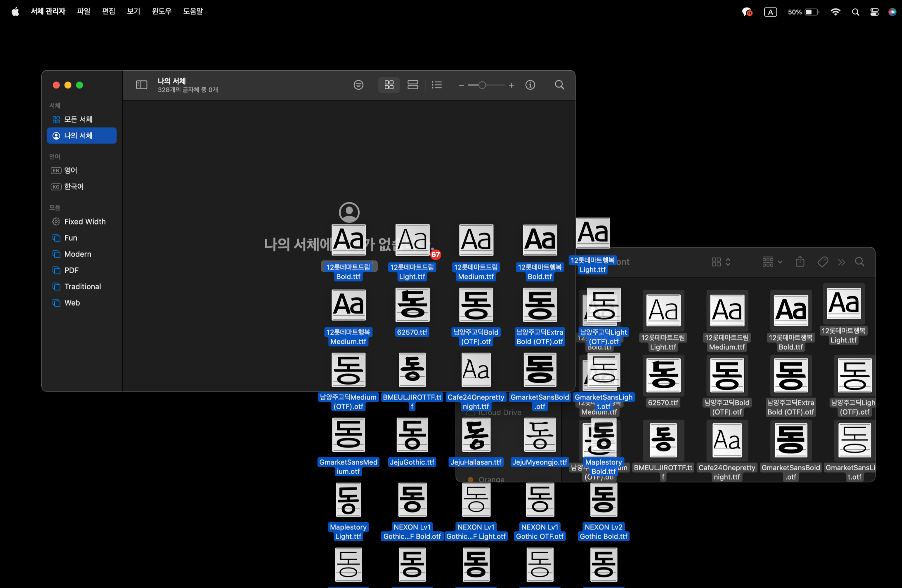The height and width of the screenshot is (588, 902).
Task: Open the input source A indicator
Action: tap(770, 12)
